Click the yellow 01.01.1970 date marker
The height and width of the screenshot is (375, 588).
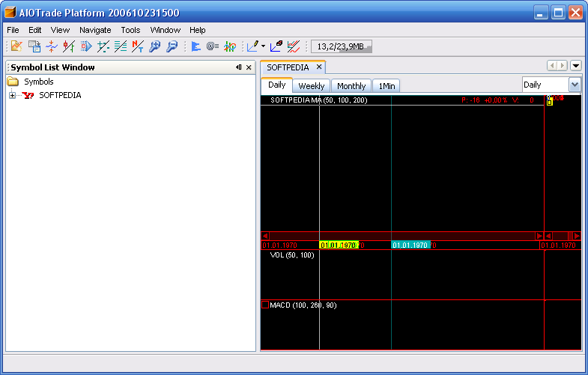339,245
